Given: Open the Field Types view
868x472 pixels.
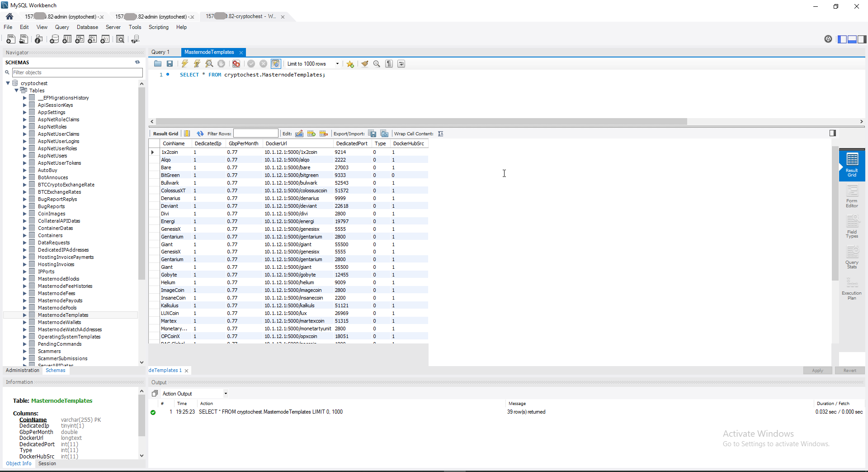Looking at the screenshot, I should tap(852, 227).
